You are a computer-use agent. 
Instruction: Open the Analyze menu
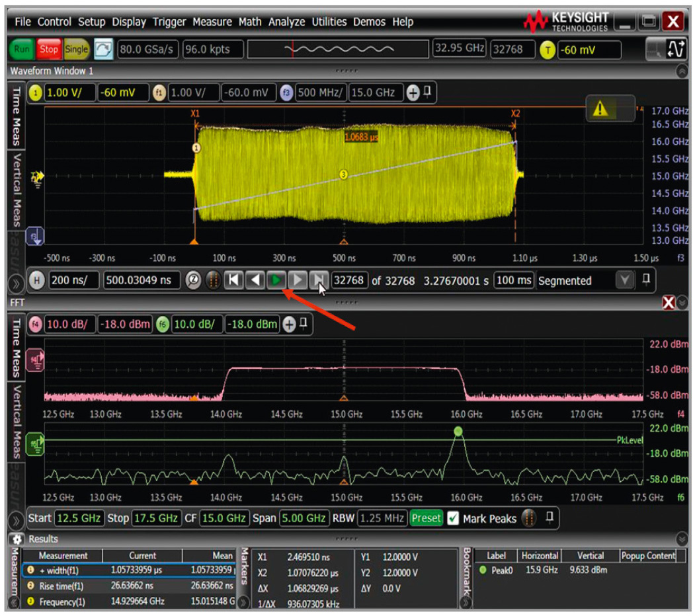pos(288,22)
